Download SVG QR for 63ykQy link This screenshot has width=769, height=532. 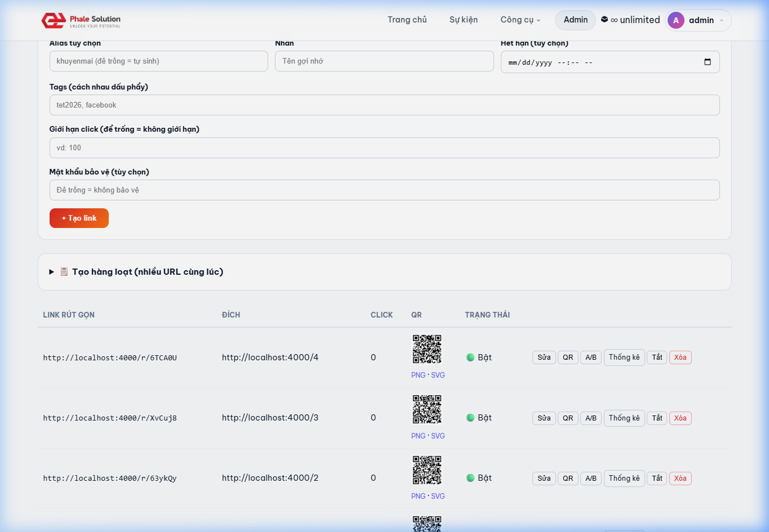438,497
